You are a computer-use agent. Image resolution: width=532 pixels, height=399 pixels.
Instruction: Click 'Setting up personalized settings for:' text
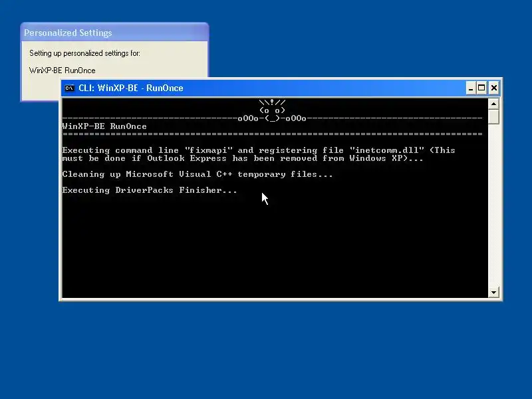pos(85,53)
